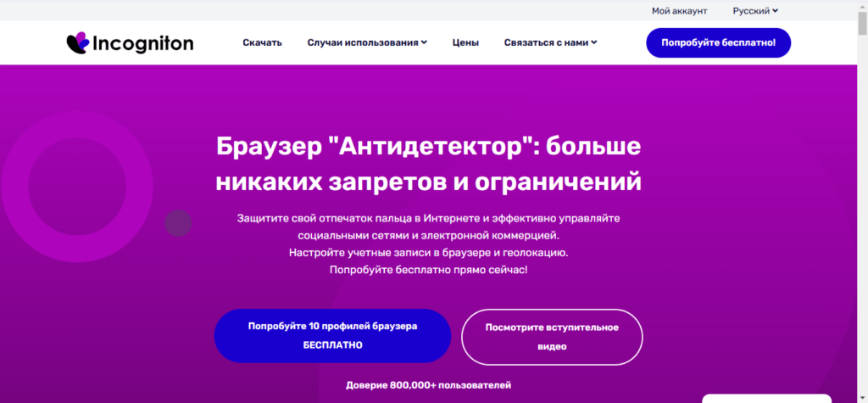Click the vertical page scrollbar thumb

(x=862, y=22)
